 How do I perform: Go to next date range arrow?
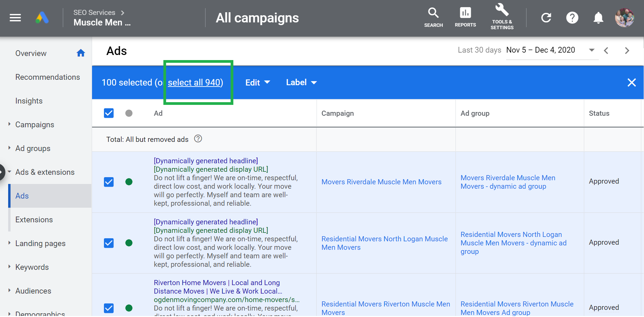(x=627, y=51)
